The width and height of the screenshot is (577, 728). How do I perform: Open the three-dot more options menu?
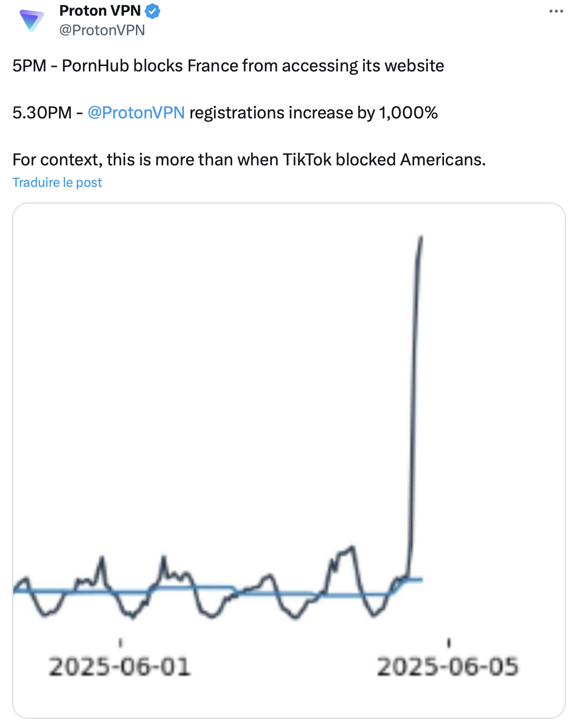[x=556, y=11]
